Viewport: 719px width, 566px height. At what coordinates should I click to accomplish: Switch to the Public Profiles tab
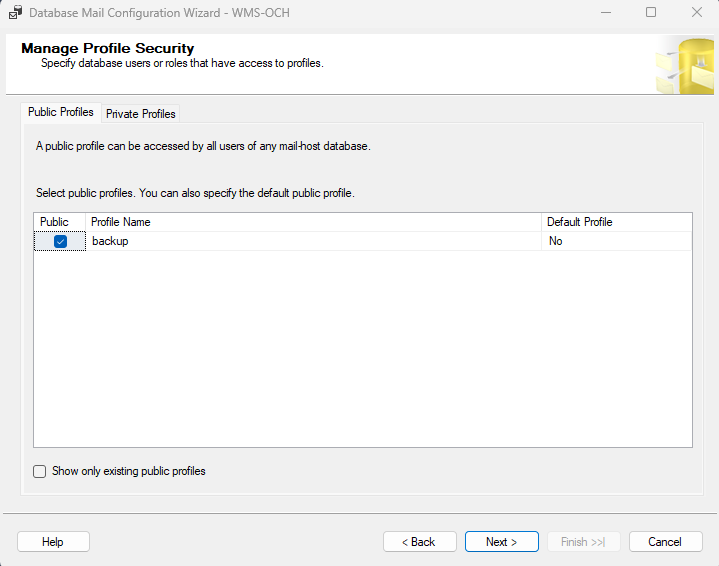pyautogui.click(x=61, y=112)
